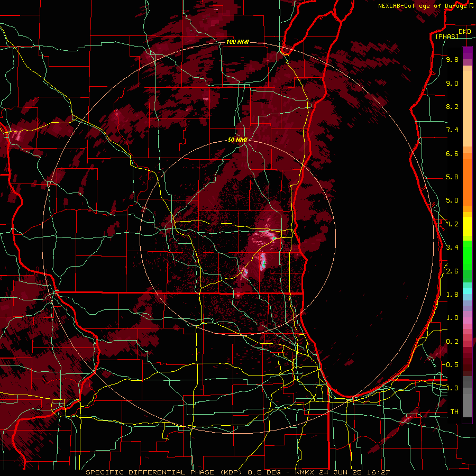The width and height of the screenshot is (476, 476).
Task: Click the KMKX radar site identifier
Action: 304,472
